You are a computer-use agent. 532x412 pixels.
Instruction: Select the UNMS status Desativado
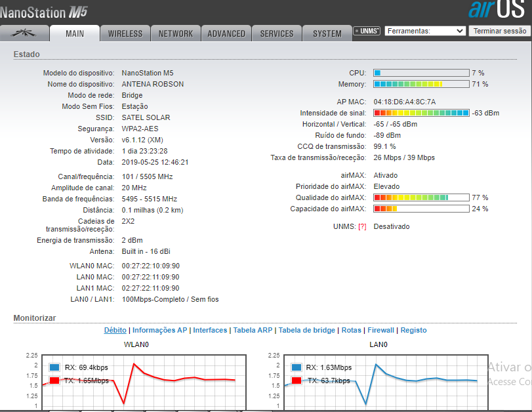(x=392, y=226)
